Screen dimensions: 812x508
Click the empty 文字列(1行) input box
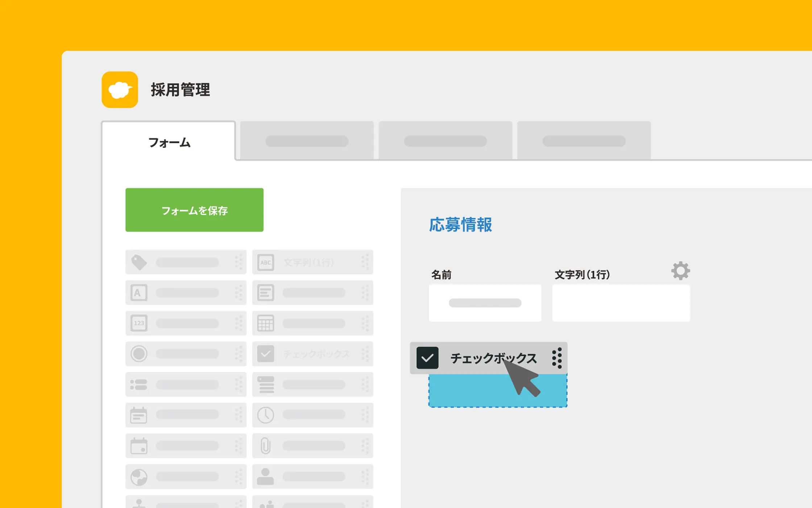621,303
